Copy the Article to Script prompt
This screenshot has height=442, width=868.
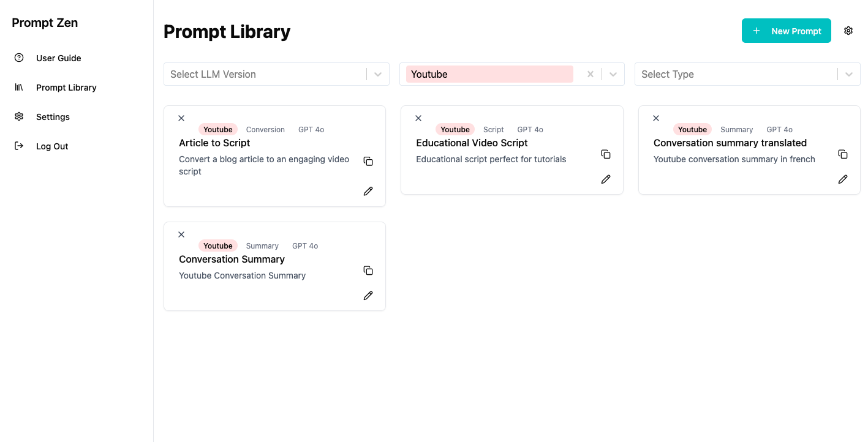tap(368, 161)
